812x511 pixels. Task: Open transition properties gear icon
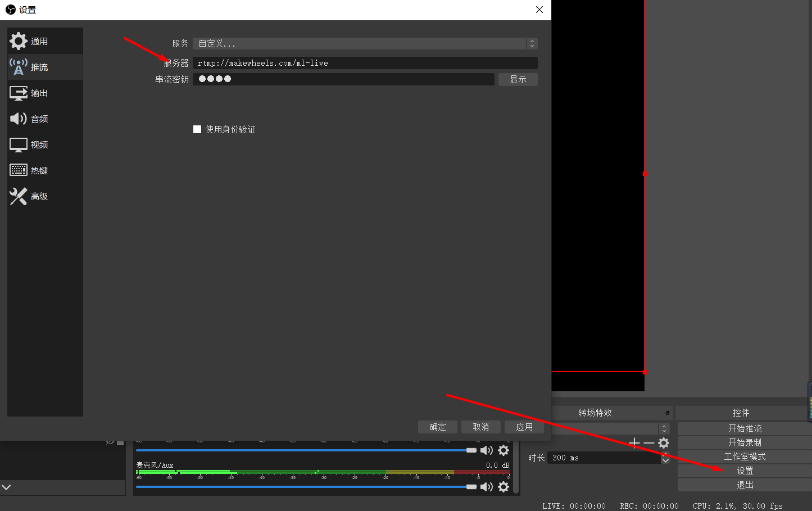pyautogui.click(x=664, y=443)
